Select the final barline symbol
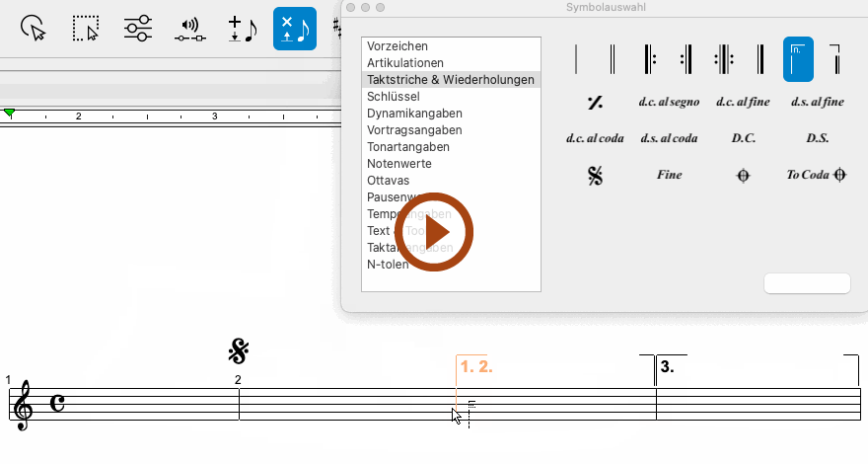 pos(760,60)
